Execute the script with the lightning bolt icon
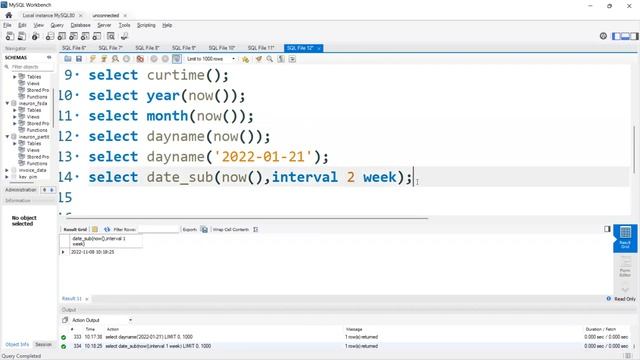Viewport: 640px width, 360px height. tap(93, 59)
